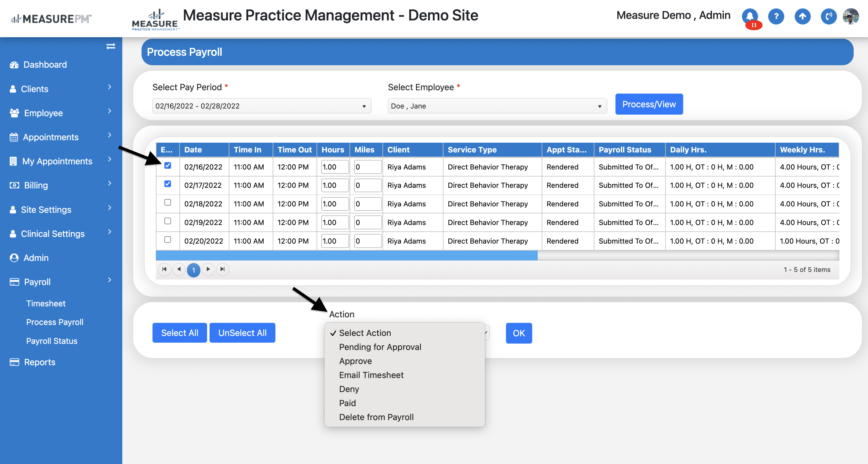This screenshot has width=868, height=464.
Task: Uncheck the 02/16/2022 row checkbox
Action: (167, 165)
